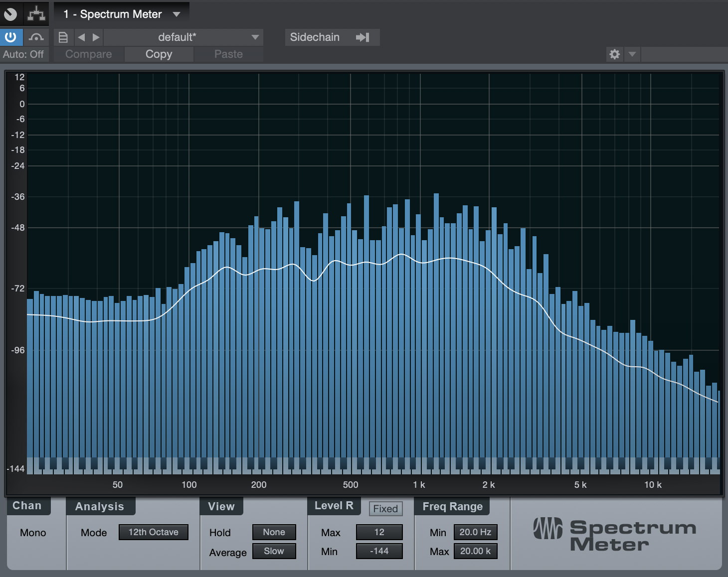The height and width of the screenshot is (577, 728).
Task: Toggle the Fixed level range option
Action: pyautogui.click(x=385, y=509)
